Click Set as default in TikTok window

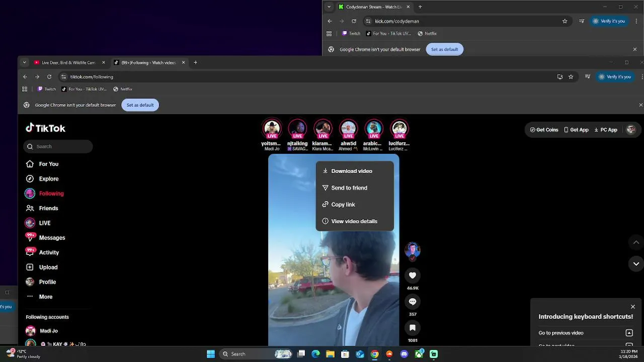(140, 105)
